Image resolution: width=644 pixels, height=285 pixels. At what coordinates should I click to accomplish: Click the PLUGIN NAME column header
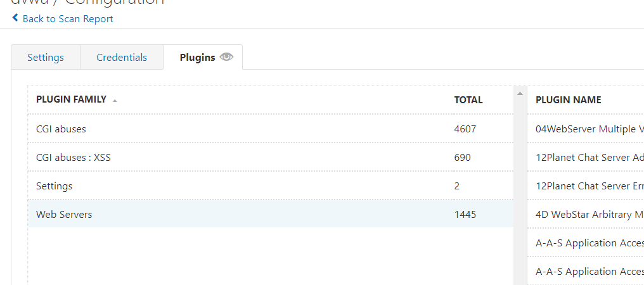569,100
